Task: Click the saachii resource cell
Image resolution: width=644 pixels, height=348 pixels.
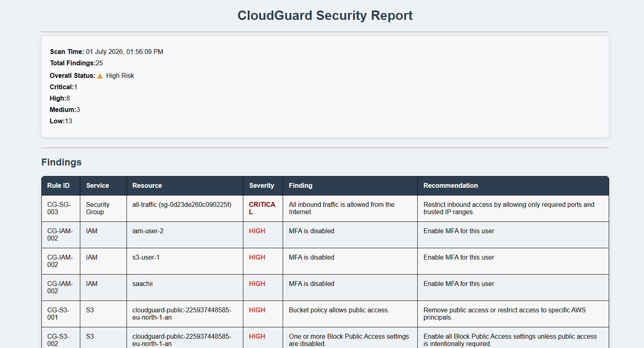Action: [x=185, y=288]
